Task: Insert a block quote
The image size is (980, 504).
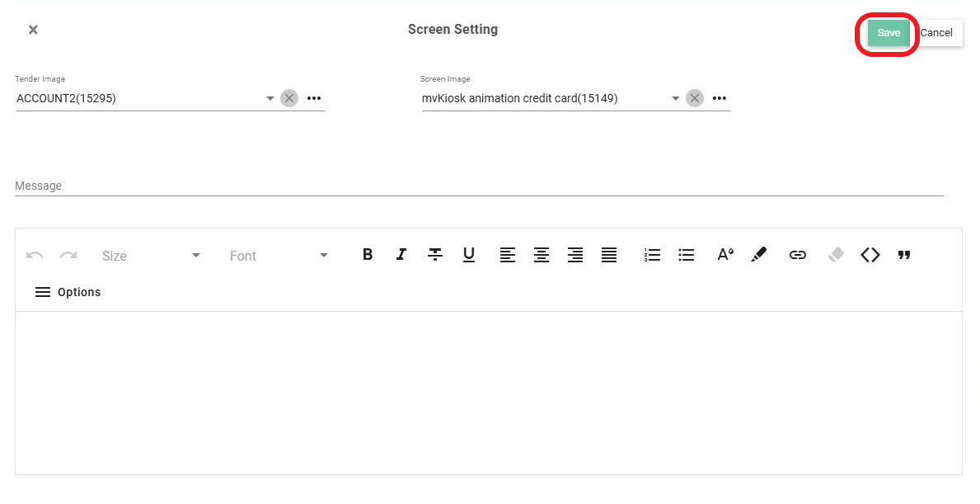Action: tap(904, 255)
